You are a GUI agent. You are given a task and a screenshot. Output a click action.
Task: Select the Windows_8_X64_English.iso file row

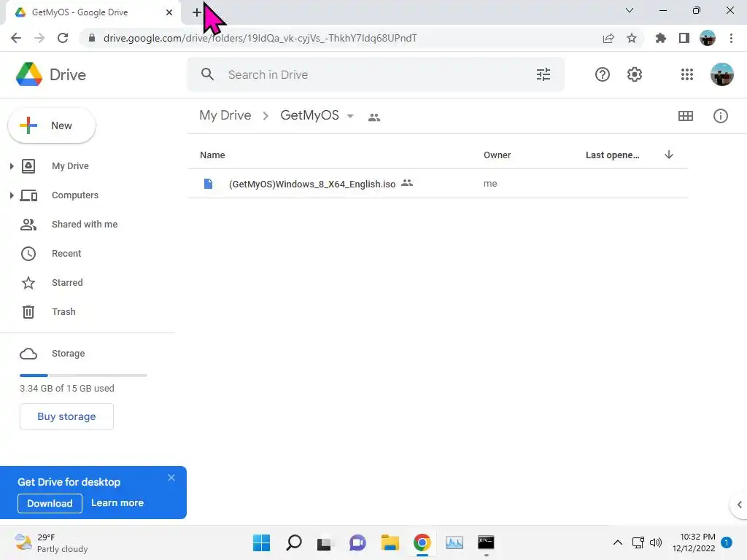438,184
